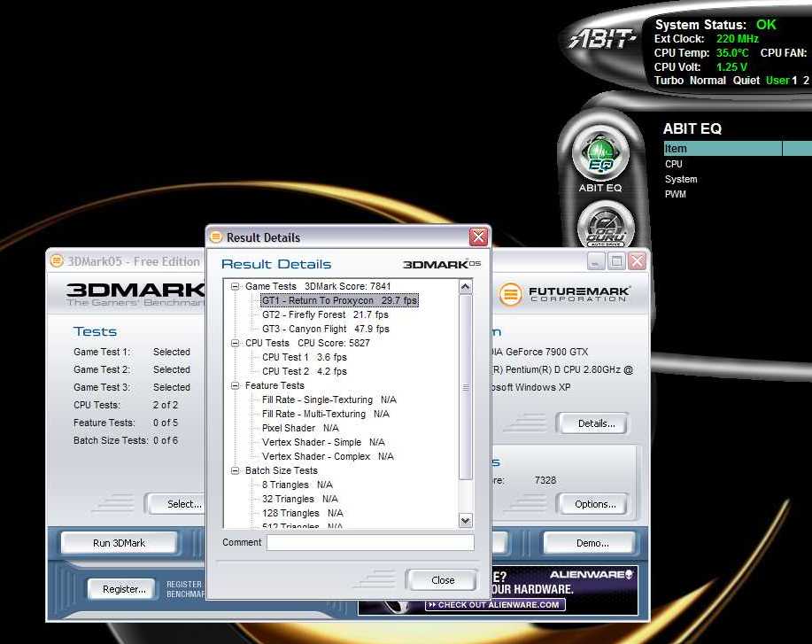Select the 8 Triangles row
Image resolution: width=812 pixels, height=644 pixels.
[297, 485]
